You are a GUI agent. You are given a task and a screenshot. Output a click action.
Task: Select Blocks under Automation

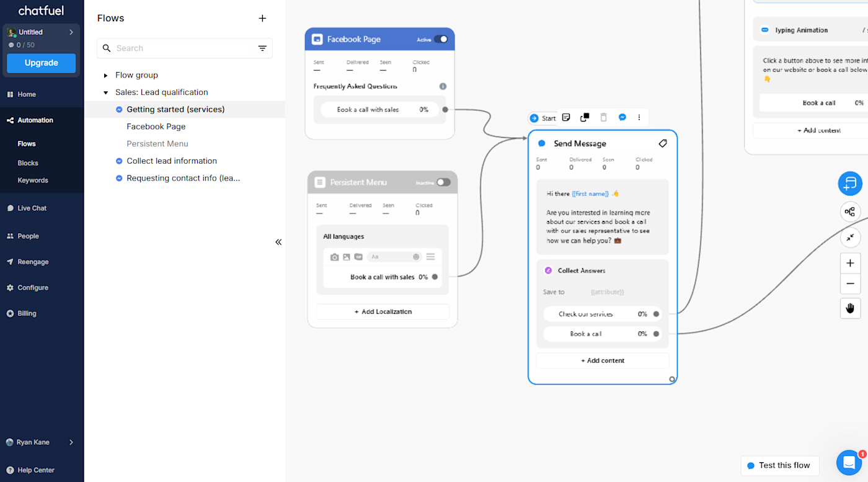[28, 163]
